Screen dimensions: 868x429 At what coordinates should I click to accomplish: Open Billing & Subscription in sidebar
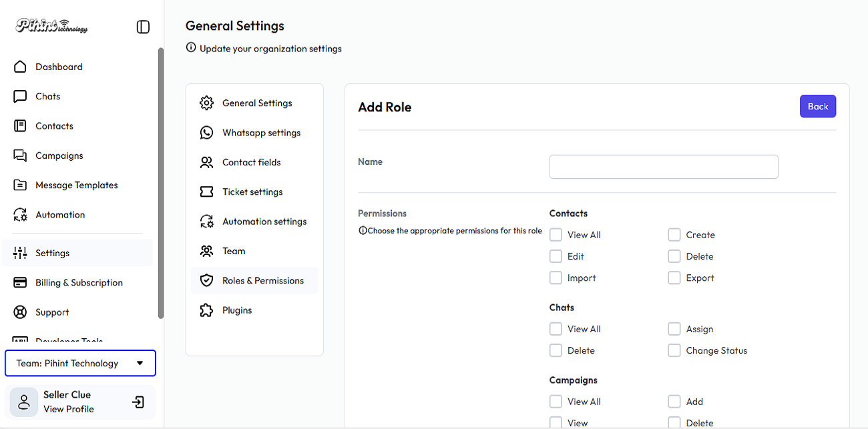click(79, 283)
